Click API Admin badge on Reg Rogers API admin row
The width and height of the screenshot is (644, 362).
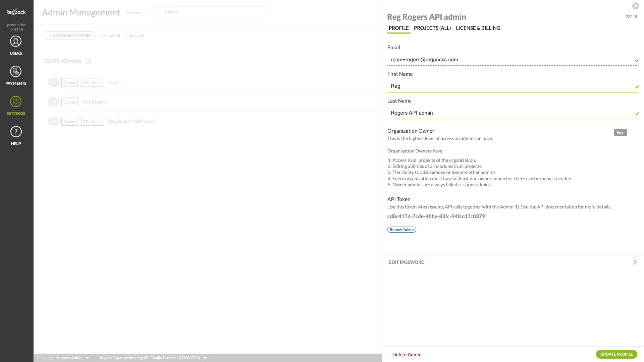[92, 121]
